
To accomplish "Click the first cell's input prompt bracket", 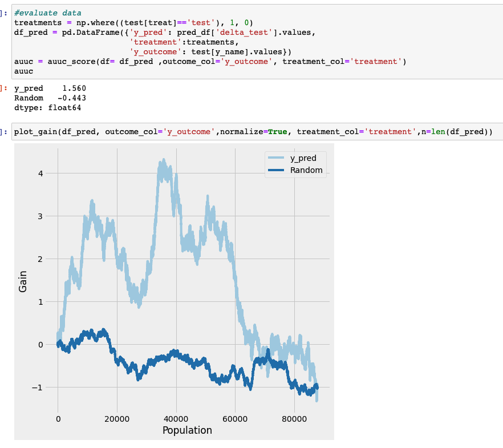I will pos(4,13).
